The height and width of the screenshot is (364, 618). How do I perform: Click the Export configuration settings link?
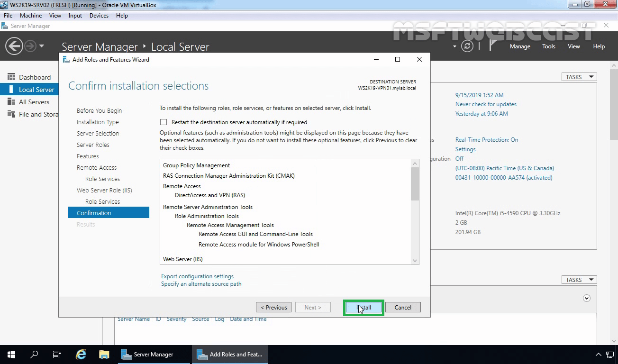point(197,276)
